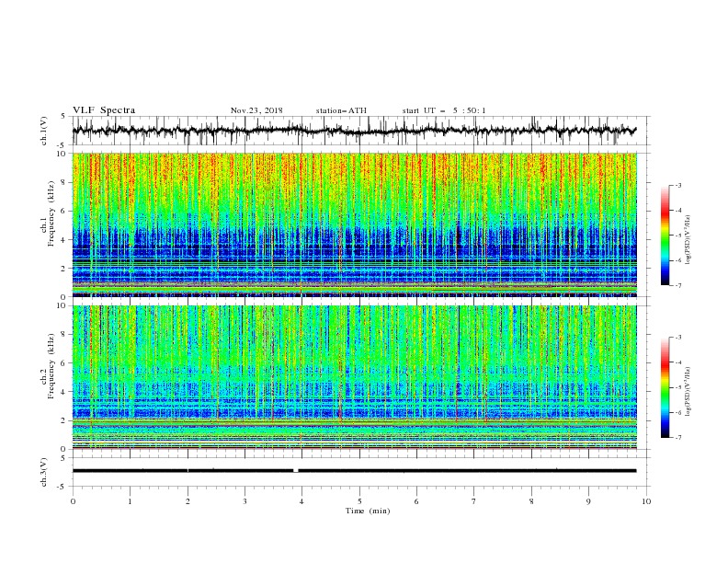
Task: Click the "6" minute tick on Time axis
Action: click(416, 501)
